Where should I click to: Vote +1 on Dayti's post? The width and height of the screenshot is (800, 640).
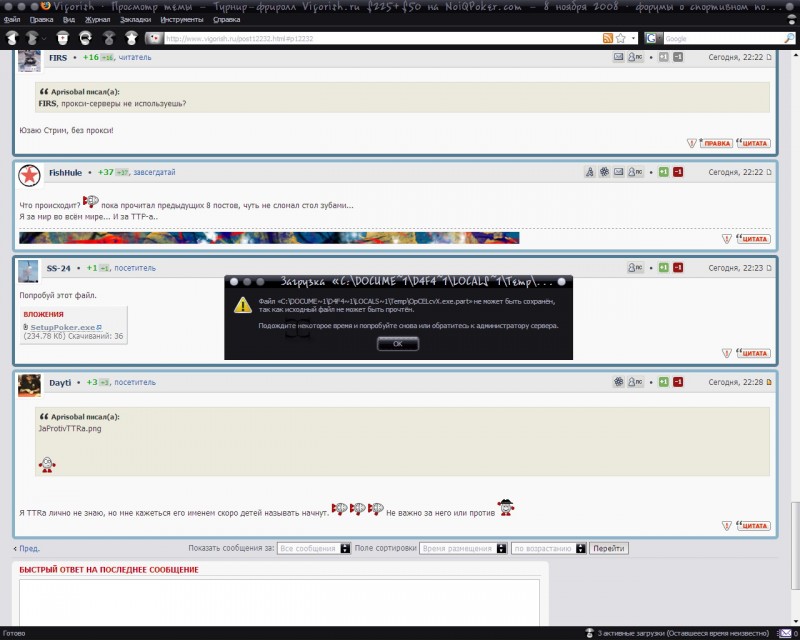click(x=663, y=382)
